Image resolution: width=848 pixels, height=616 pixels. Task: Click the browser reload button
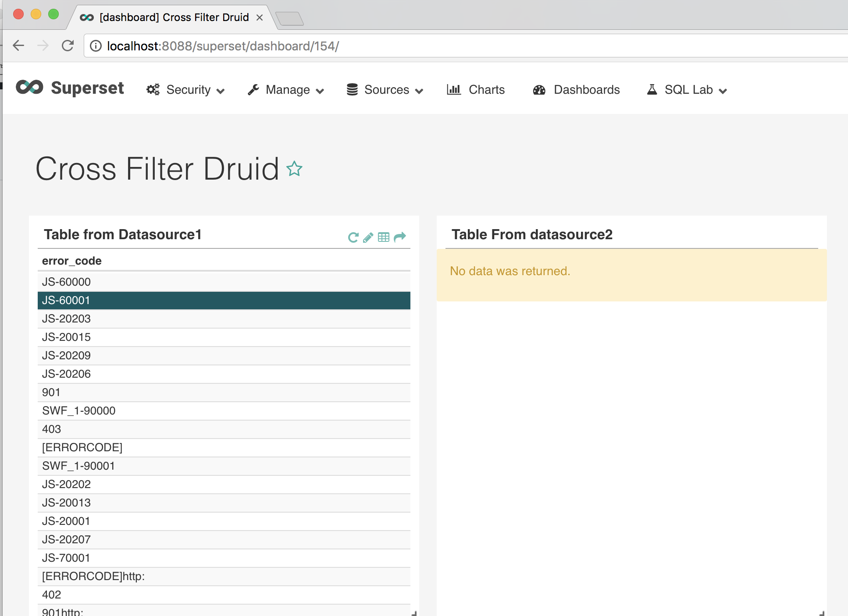pos(68,46)
